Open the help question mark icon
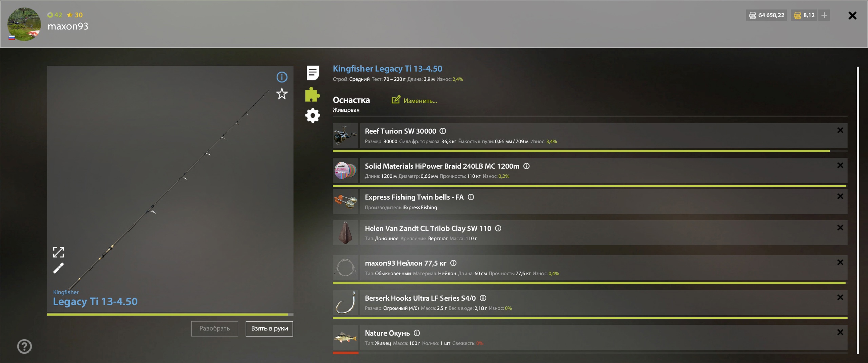 24,346
